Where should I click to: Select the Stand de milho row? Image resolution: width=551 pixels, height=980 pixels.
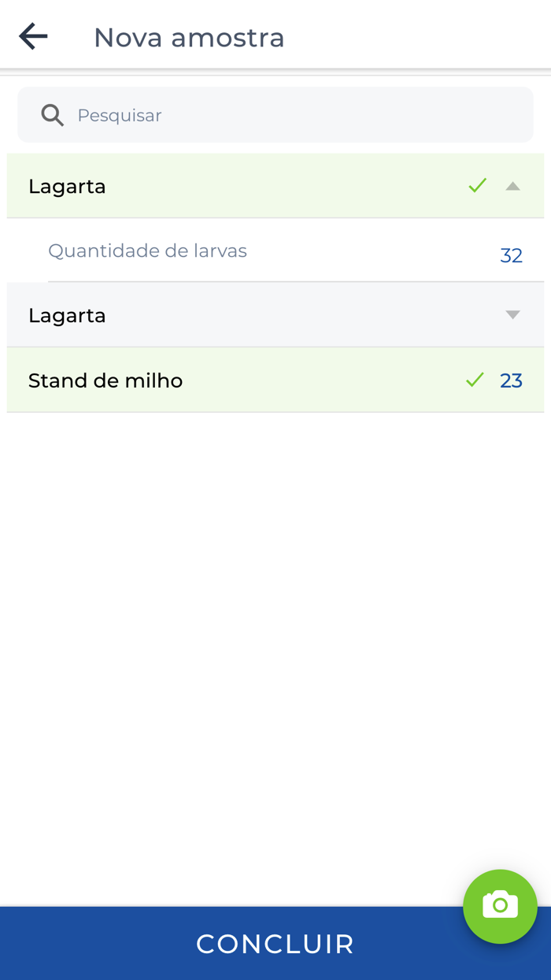(105, 379)
